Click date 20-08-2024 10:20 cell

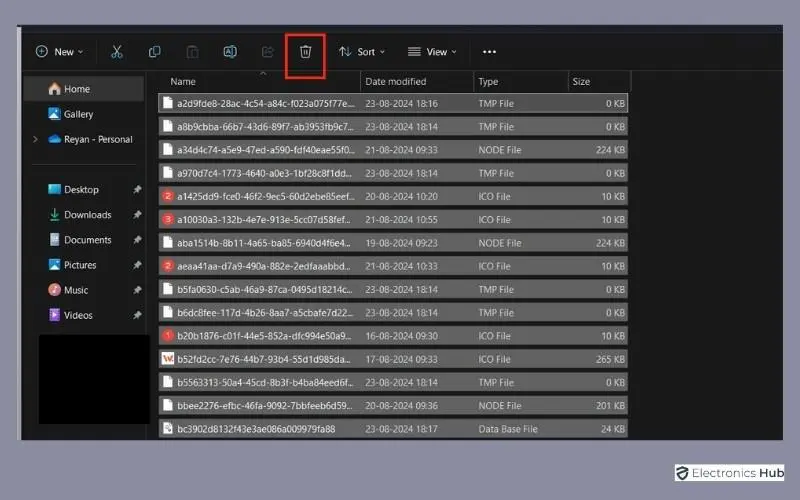401,196
